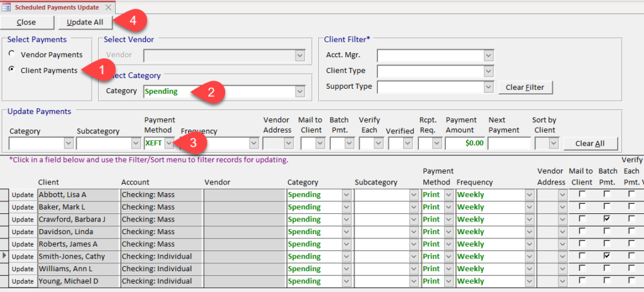Open the Verify Each update dropdown

coord(379,143)
